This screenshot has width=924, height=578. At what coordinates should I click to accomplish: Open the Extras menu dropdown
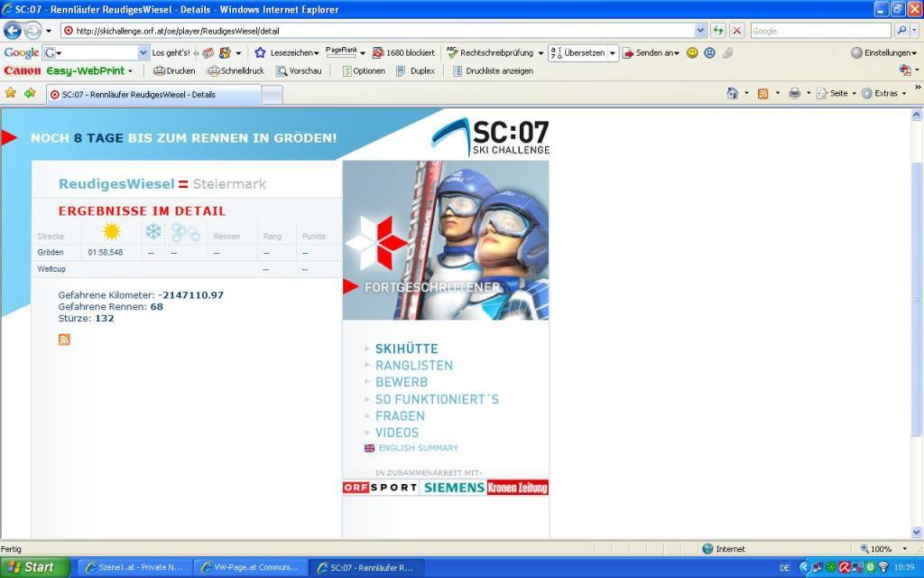884,93
